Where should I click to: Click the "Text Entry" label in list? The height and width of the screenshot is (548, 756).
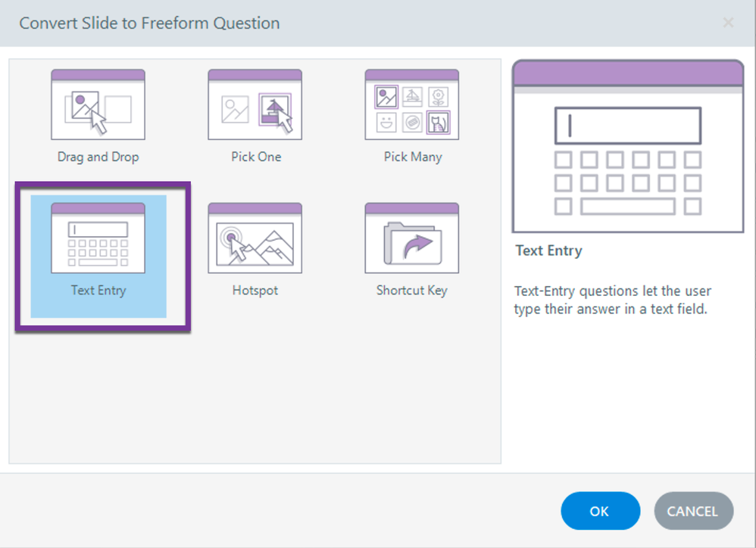[98, 291]
